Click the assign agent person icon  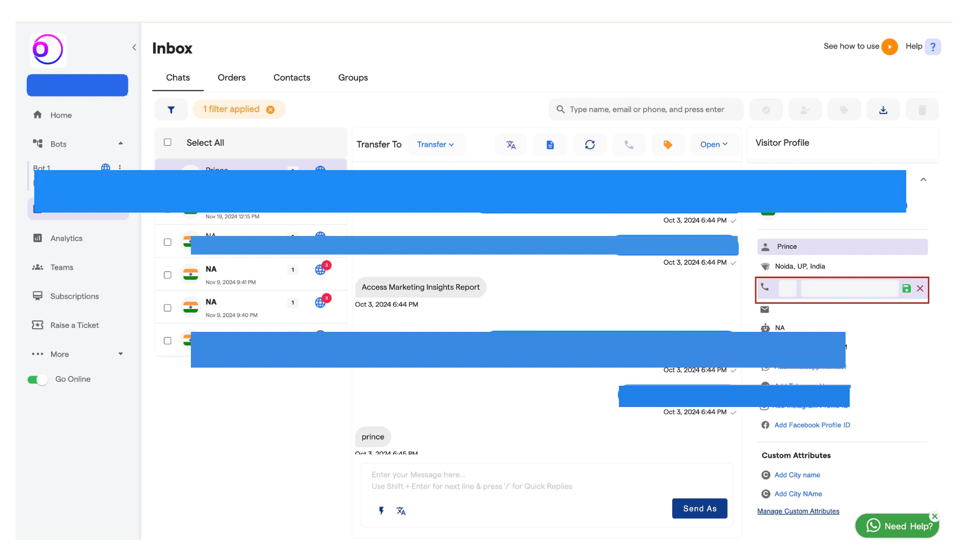pos(805,109)
